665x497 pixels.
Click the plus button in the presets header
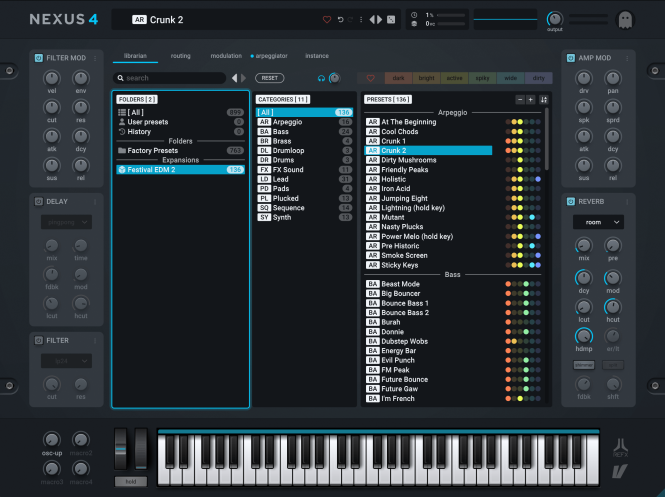pyautogui.click(x=531, y=100)
